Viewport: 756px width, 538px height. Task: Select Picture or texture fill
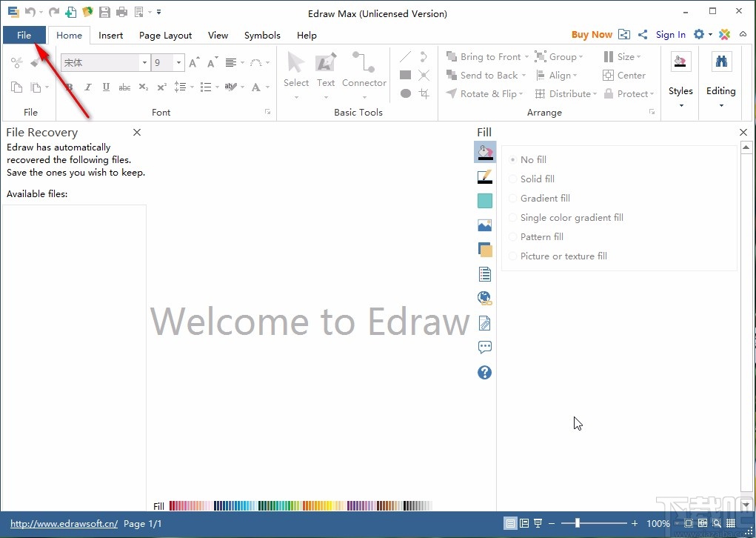(558, 256)
